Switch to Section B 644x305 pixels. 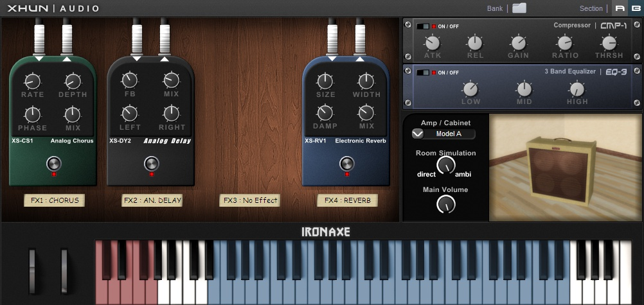pos(636,8)
